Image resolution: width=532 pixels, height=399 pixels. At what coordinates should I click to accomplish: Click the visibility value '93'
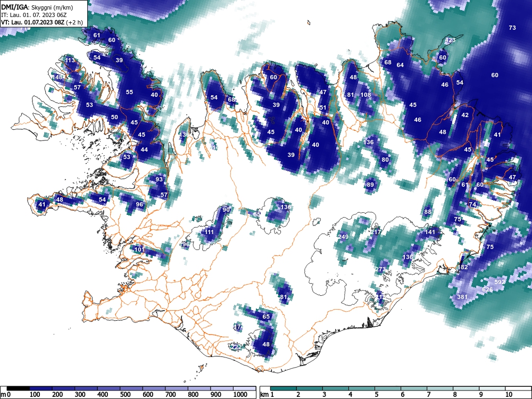pos(159,179)
